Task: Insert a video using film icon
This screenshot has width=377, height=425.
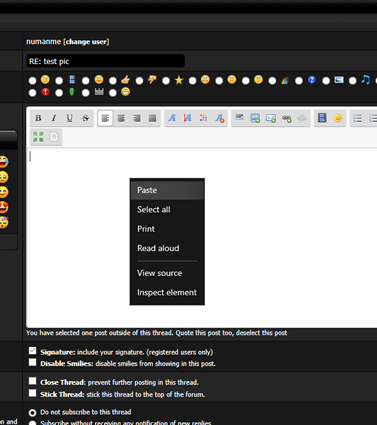Action: pyautogui.click(x=322, y=118)
